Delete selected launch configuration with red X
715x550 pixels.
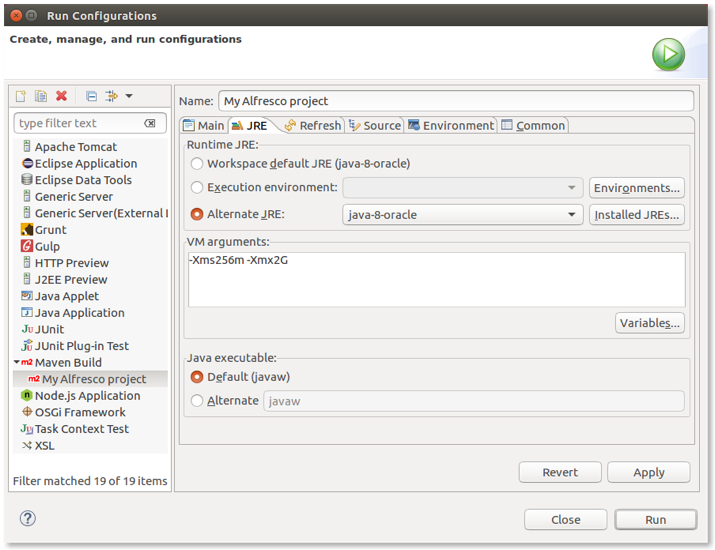click(61, 96)
